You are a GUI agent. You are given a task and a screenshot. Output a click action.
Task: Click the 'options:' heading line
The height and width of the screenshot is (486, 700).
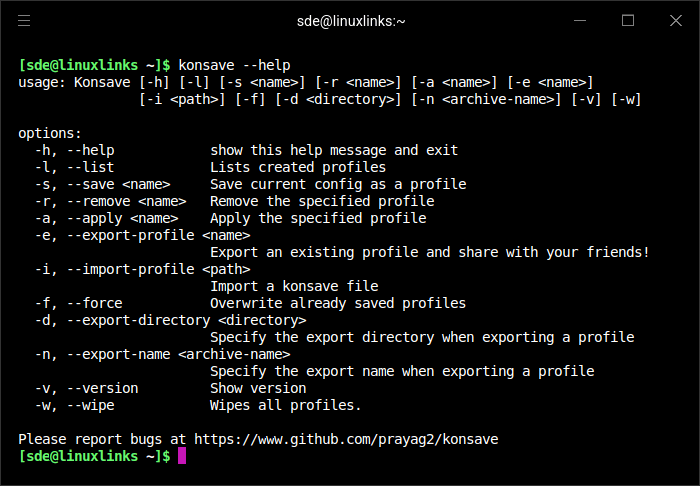point(50,133)
